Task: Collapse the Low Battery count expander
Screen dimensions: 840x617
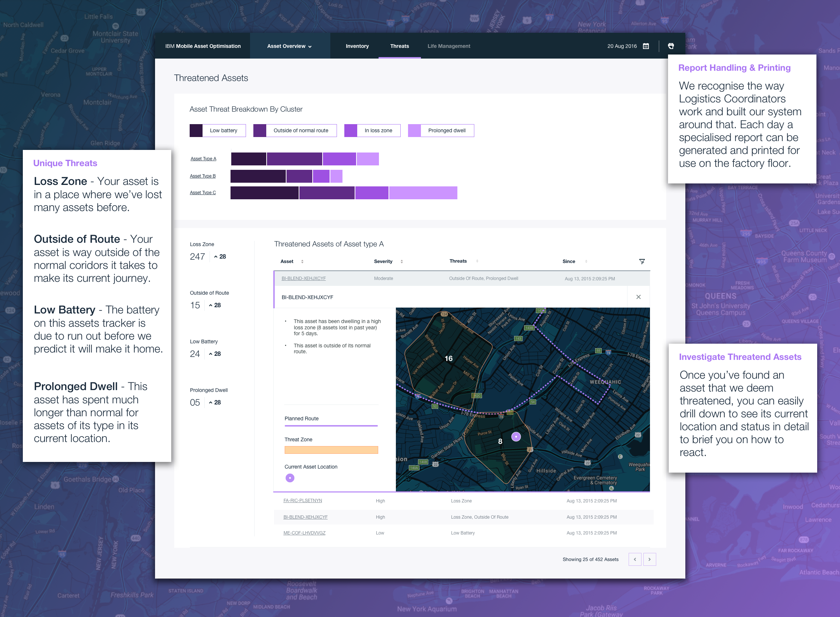Action: [216, 354]
